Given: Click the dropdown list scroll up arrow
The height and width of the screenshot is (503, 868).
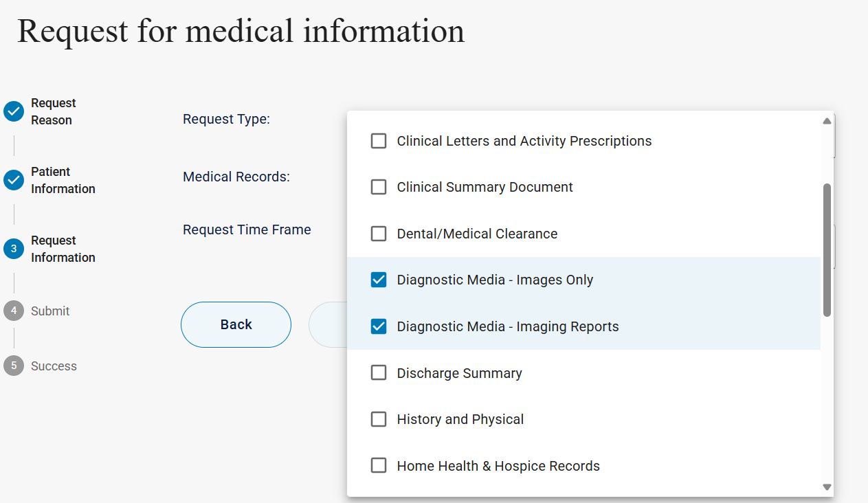Looking at the screenshot, I should pyautogui.click(x=827, y=121).
